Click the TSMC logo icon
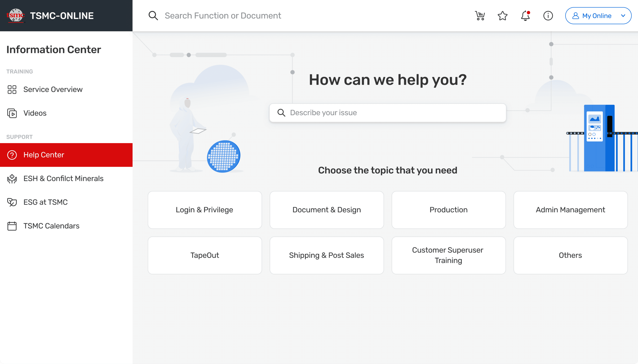Screen dimensions: 638x364 point(16,16)
